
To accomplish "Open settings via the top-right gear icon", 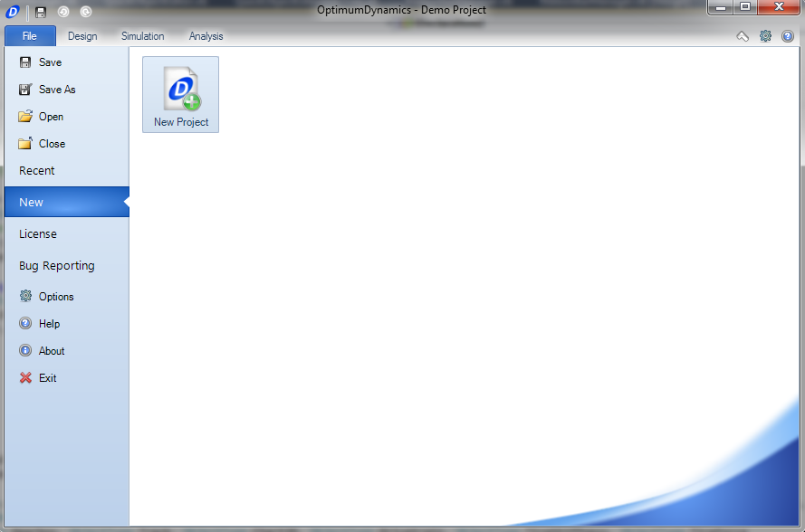I will [x=765, y=36].
